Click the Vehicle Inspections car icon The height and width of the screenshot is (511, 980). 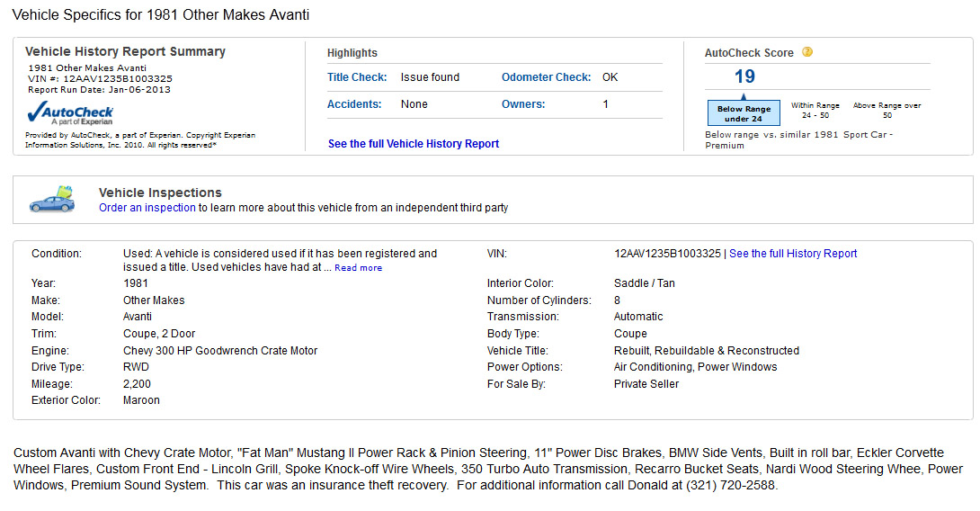point(52,200)
